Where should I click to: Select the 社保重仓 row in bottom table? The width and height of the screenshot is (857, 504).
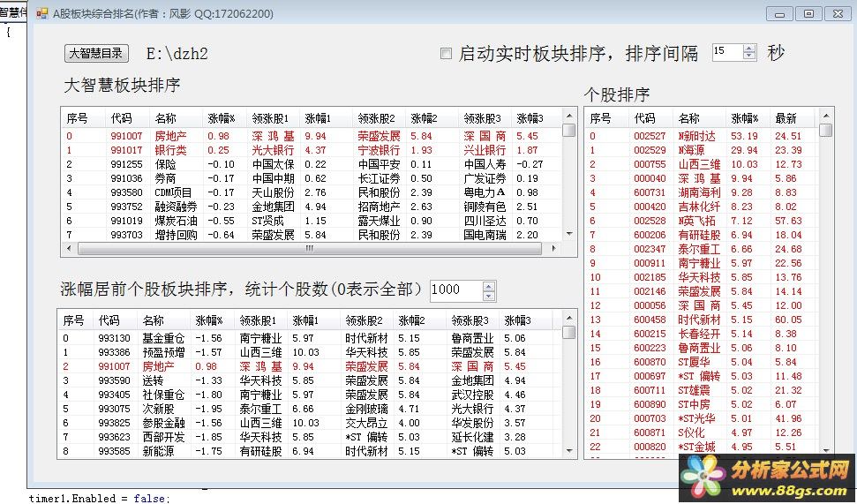(x=310, y=395)
